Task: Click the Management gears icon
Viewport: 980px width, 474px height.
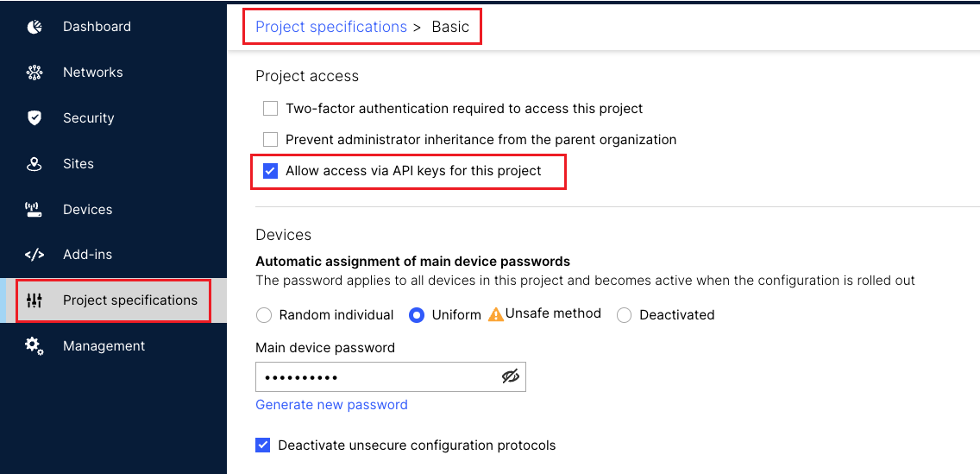Action: 35,346
